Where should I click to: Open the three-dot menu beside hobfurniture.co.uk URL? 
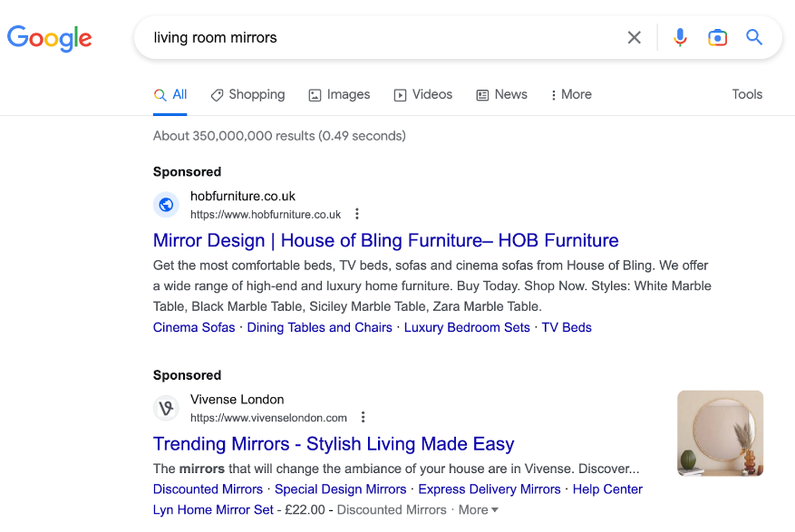point(357,214)
